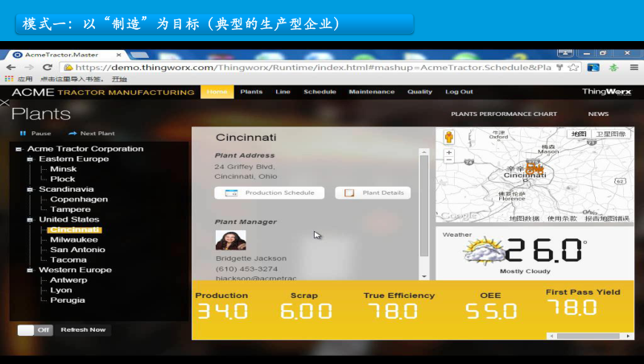Click KPI bar scroll right arrow
Viewport: 644px width, 364px height.
629,336
